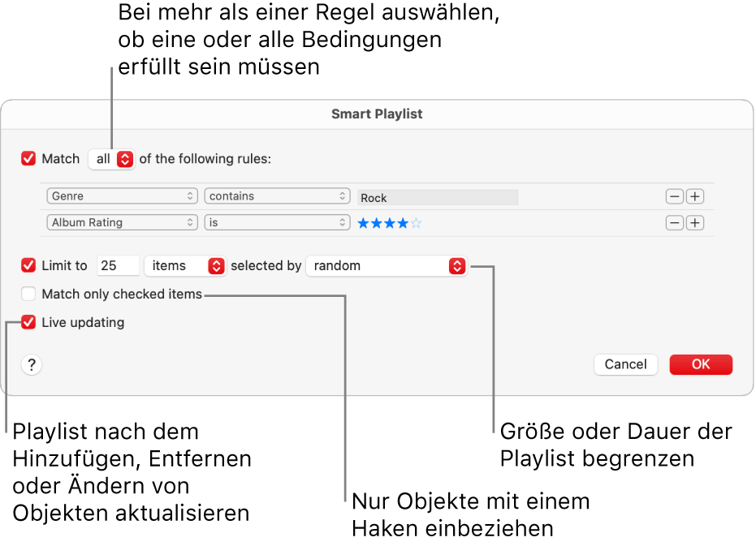756x546 pixels.
Task: Open the selected by random popup
Action: [387, 265]
